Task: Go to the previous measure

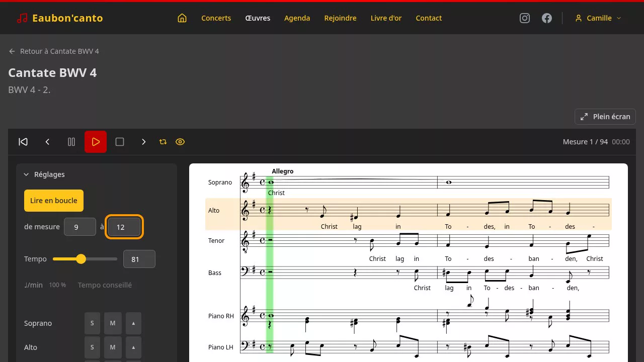Action: (x=47, y=142)
